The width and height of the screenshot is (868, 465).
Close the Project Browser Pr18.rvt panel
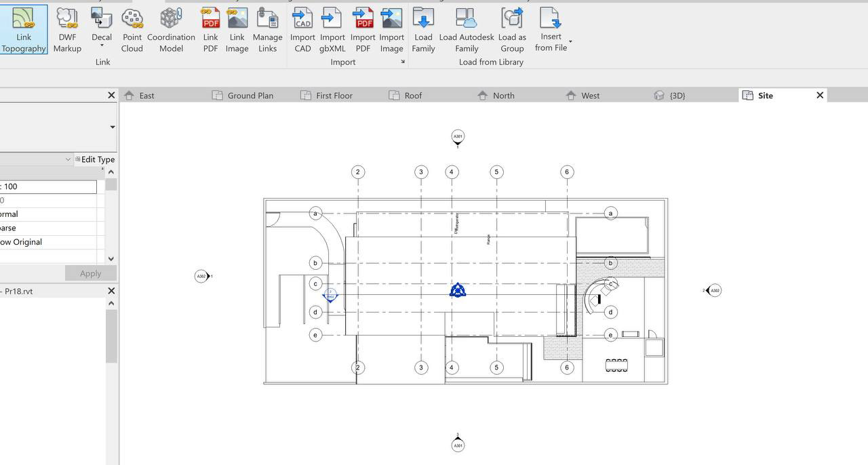click(x=111, y=291)
